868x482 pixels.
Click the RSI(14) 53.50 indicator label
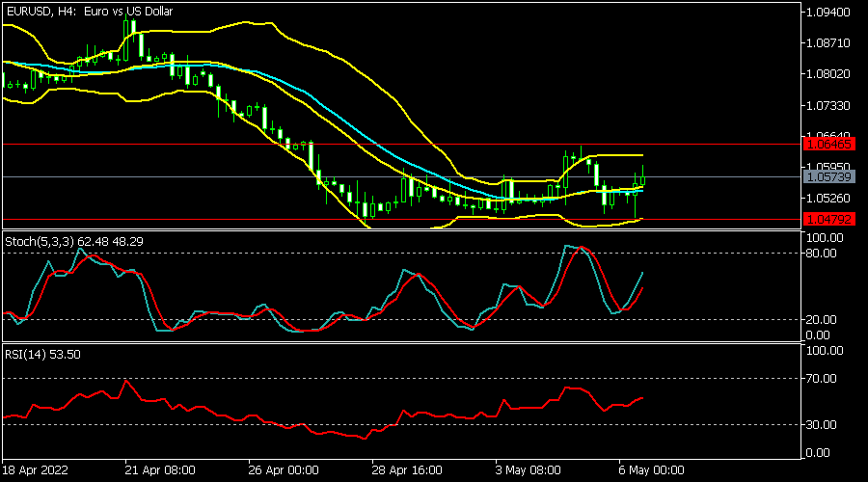point(42,354)
